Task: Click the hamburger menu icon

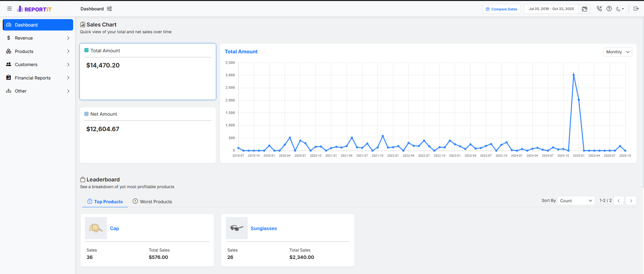Action: pos(9,9)
